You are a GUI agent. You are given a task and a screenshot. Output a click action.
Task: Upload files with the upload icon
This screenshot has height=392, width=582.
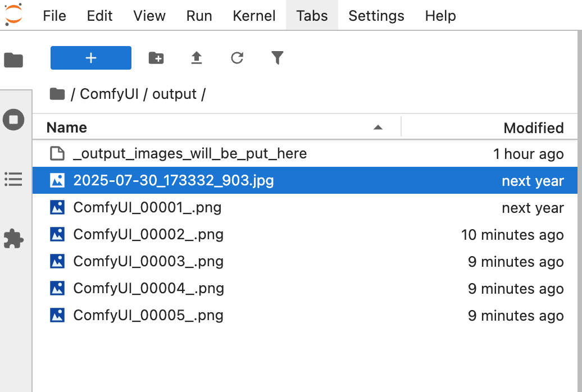[x=197, y=58]
